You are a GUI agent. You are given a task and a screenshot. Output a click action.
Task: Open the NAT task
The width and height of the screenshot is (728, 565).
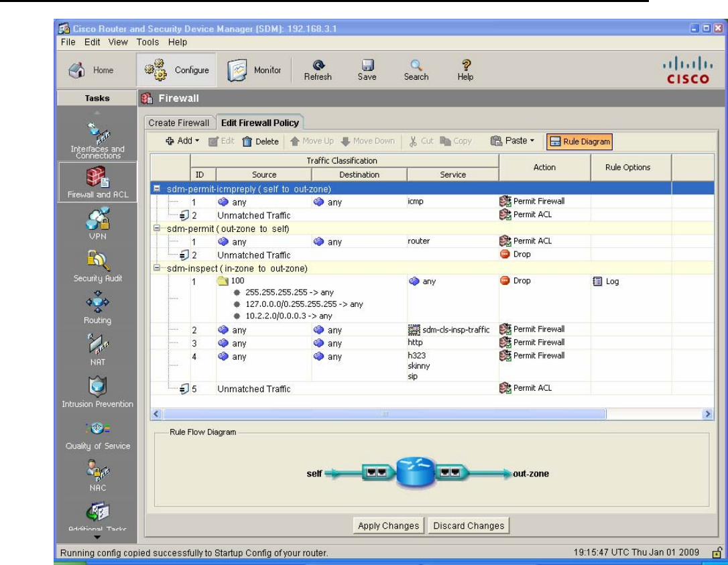coord(97,350)
